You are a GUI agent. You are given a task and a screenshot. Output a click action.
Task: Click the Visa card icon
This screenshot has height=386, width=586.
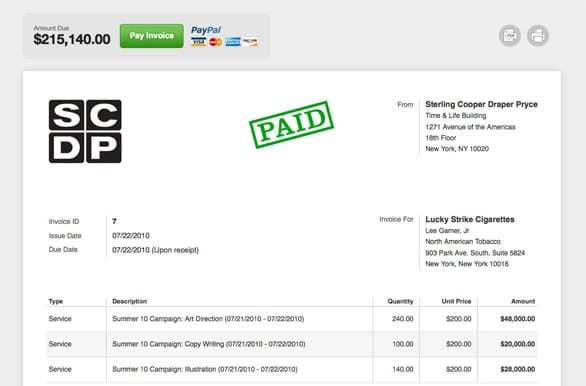pyautogui.click(x=198, y=42)
